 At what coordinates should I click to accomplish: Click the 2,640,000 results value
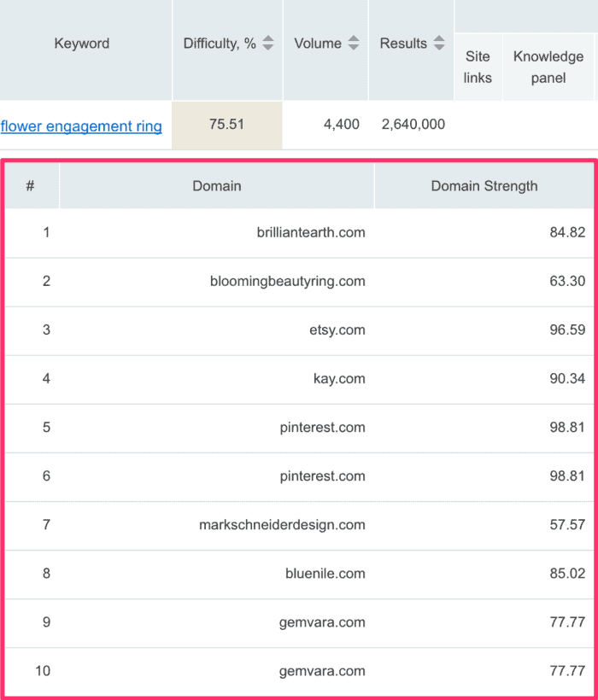point(413,124)
